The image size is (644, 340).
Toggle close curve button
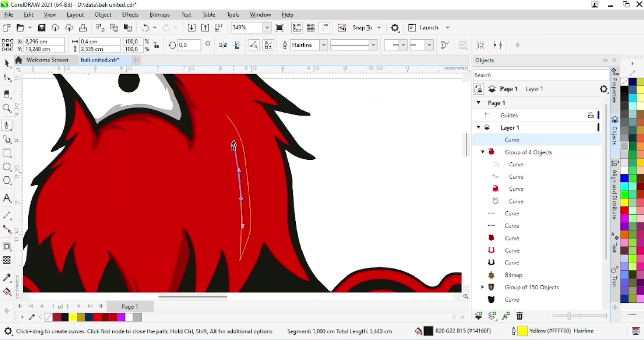coord(445,45)
